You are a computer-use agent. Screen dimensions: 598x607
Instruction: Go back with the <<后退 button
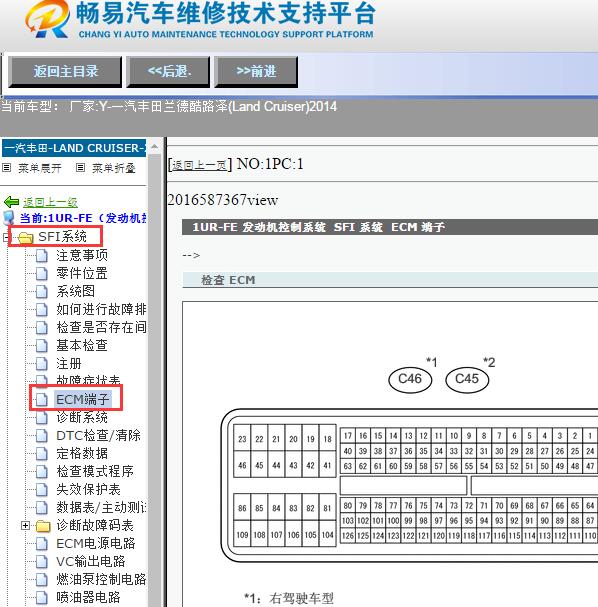[x=168, y=72]
